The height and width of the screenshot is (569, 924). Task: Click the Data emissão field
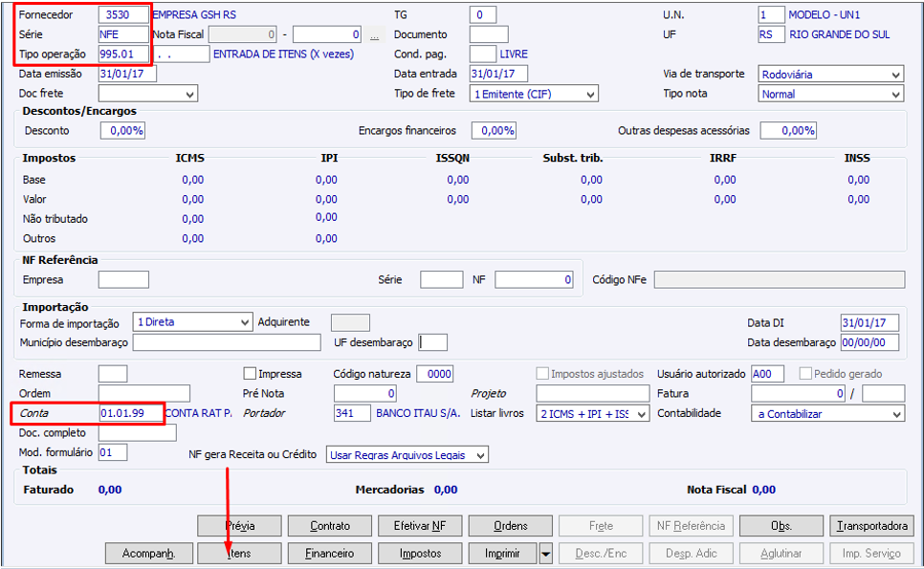pos(127,74)
